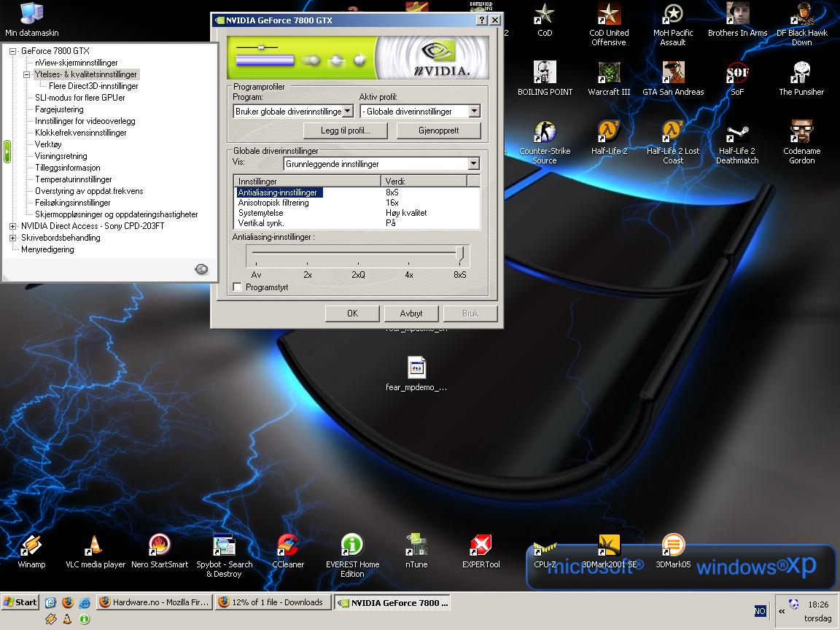Open Min datamaskin desktop icon

click(31, 20)
